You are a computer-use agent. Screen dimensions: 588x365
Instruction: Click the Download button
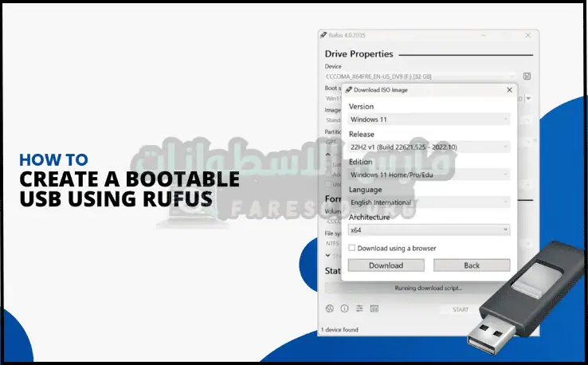click(x=386, y=265)
